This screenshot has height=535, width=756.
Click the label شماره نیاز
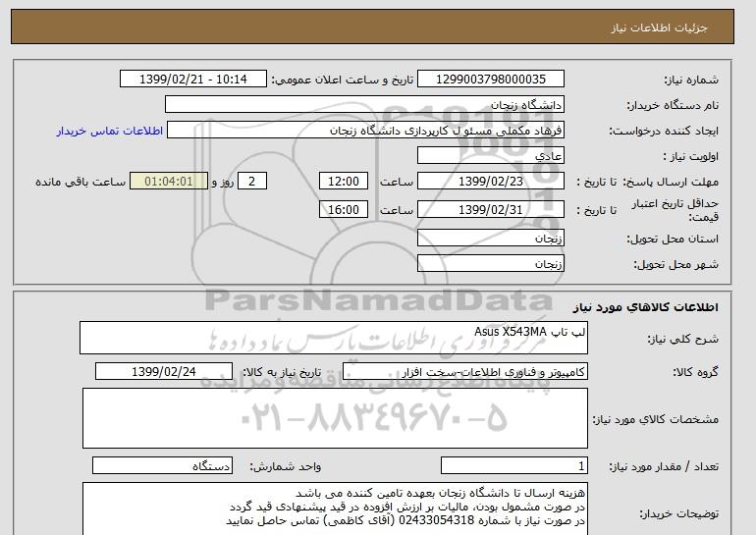(691, 80)
